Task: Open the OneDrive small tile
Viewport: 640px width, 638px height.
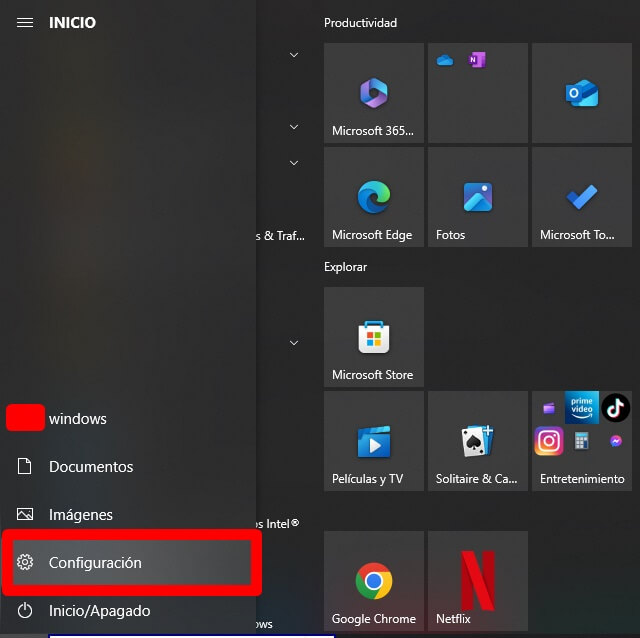Action: click(444, 60)
